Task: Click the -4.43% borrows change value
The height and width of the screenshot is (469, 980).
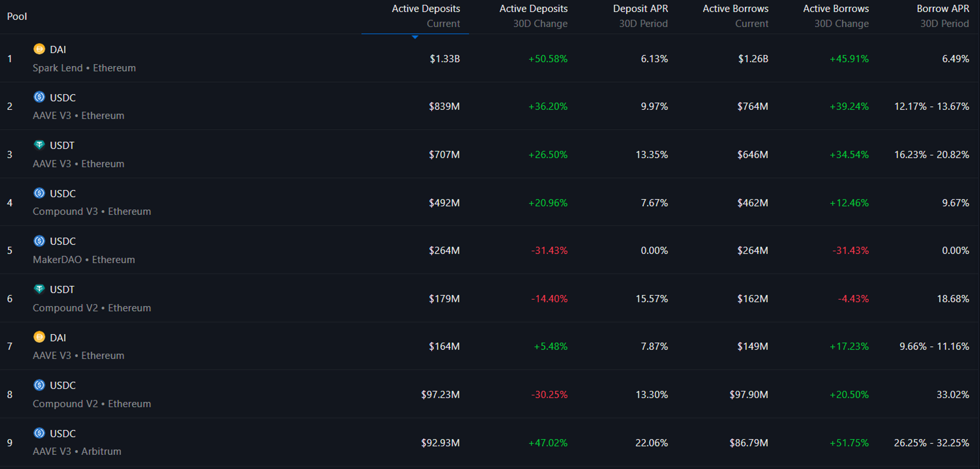Action: pos(853,299)
